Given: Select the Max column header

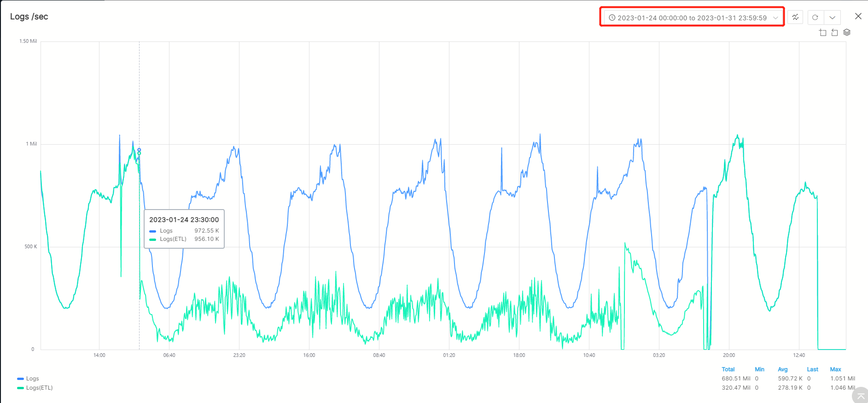Looking at the screenshot, I should pyautogui.click(x=835, y=369).
